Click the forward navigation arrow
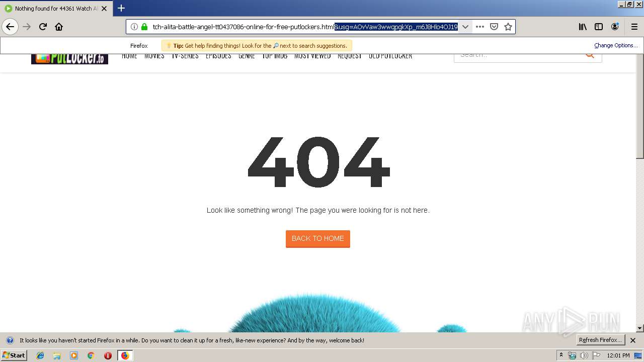 (27, 27)
